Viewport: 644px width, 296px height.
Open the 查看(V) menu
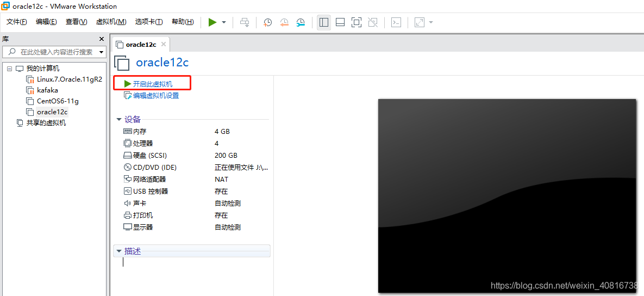click(77, 22)
